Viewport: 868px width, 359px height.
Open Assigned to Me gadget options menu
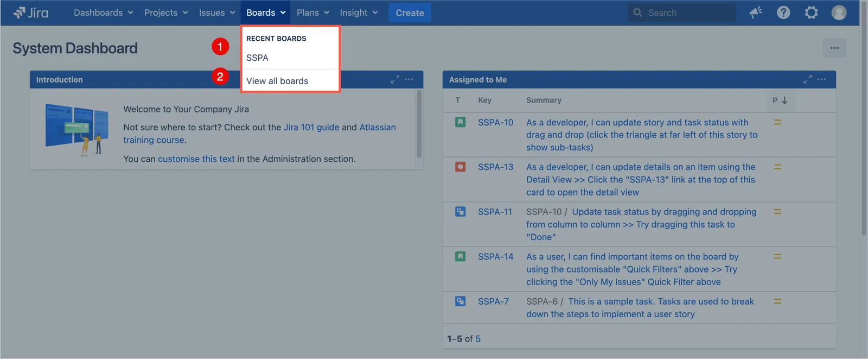pos(822,79)
